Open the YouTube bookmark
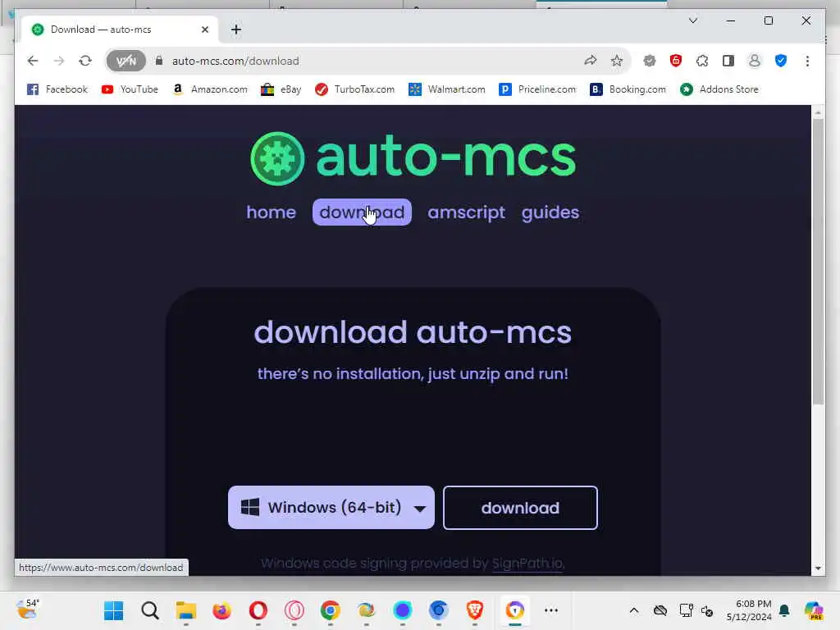The height and width of the screenshot is (630, 840). (x=130, y=89)
